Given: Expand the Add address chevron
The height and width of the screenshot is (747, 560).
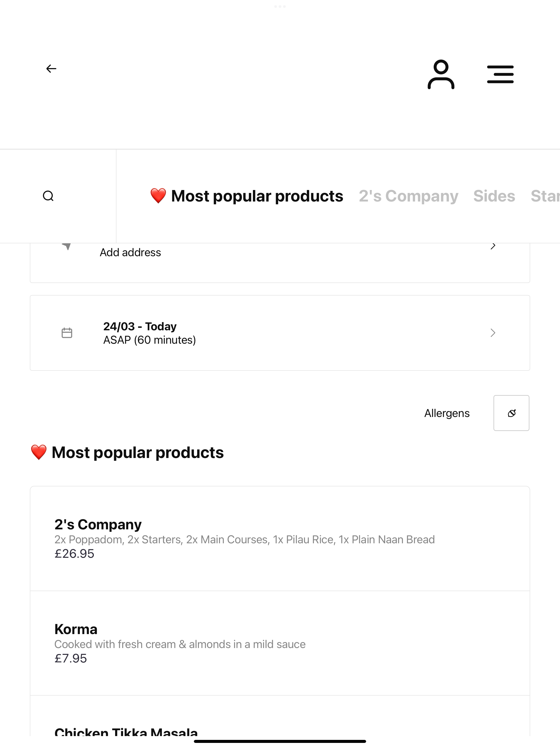Looking at the screenshot, I should (x=493, y=246).
